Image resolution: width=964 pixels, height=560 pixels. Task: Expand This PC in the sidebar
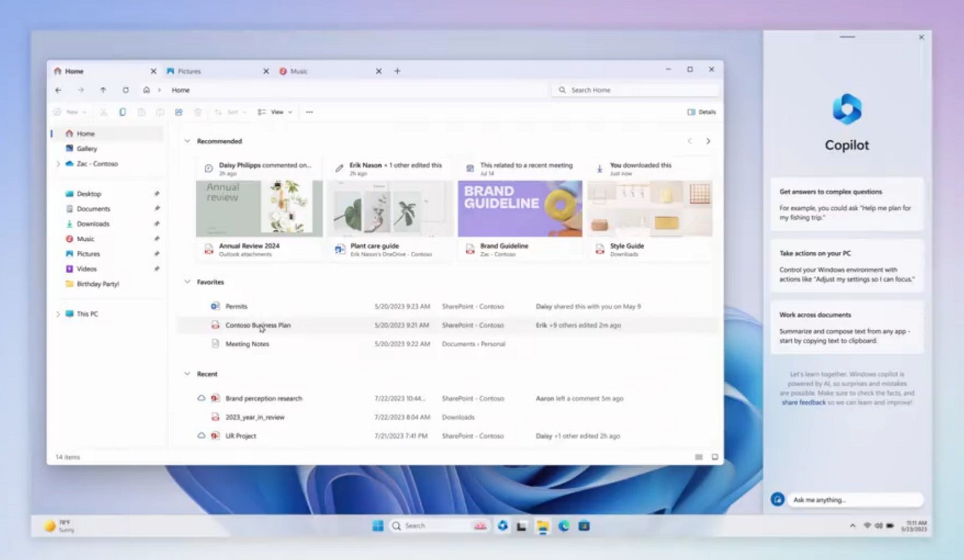[x=57, y=313]
